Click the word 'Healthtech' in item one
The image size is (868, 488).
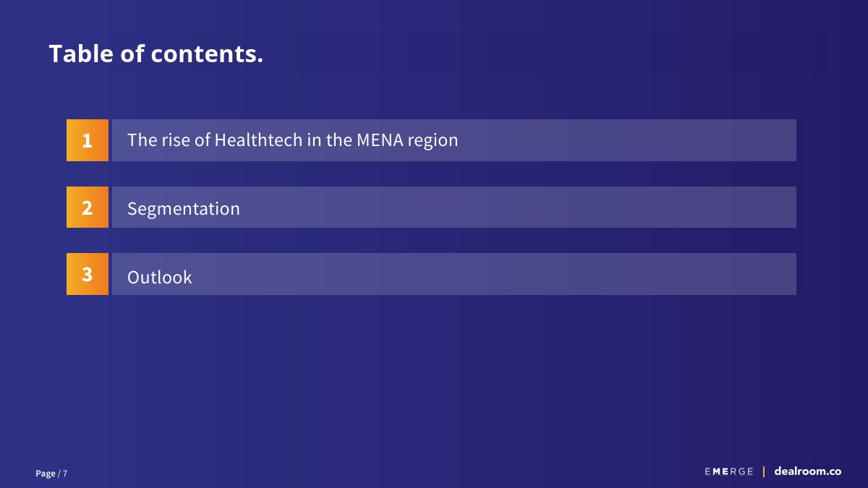click(258, 140)
